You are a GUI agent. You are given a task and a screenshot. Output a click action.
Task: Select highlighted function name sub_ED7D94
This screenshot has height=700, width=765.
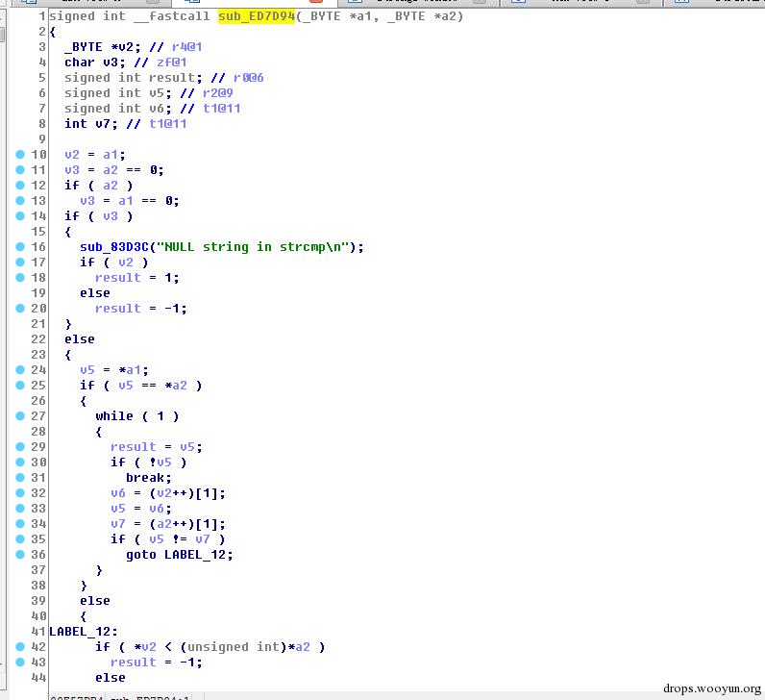click(x=257, y=16)
